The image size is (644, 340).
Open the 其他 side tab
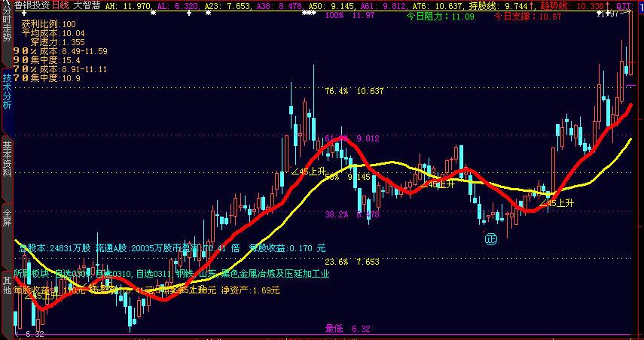coord(7,285)
